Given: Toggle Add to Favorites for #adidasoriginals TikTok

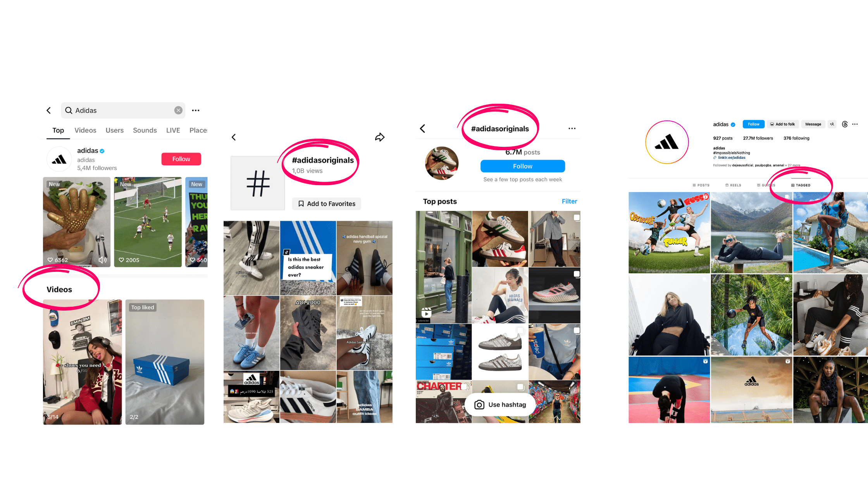Looking at the screenshot, I should [x=325, y=203].
